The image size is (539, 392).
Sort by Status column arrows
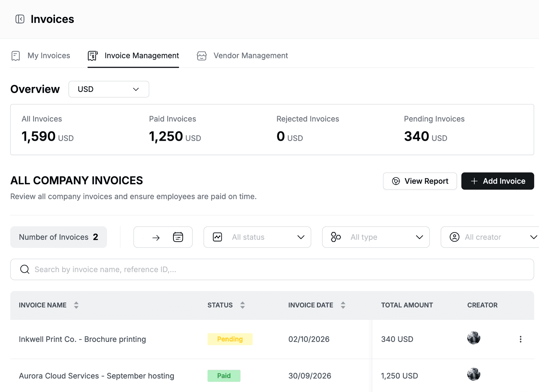coord(243,305)
